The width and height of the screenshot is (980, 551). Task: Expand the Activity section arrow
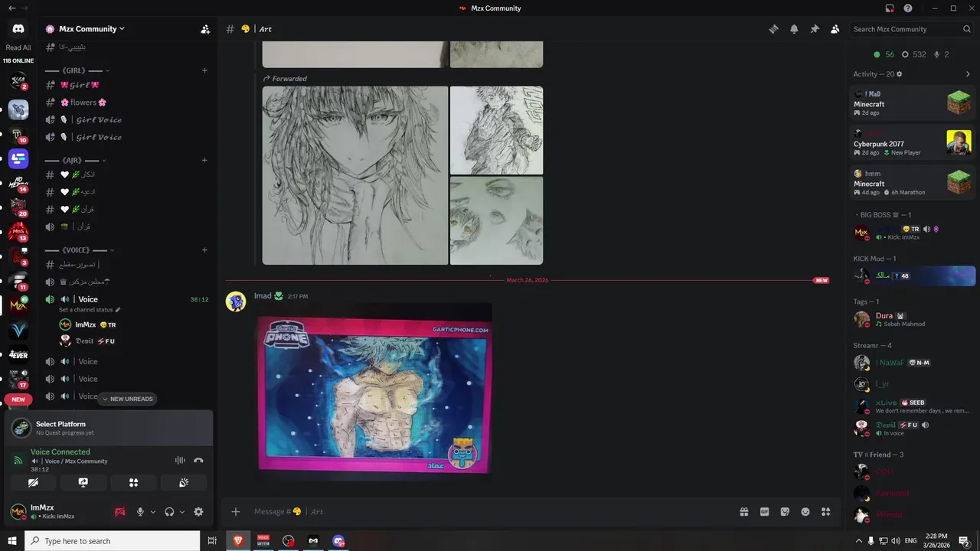click(968, 74)
